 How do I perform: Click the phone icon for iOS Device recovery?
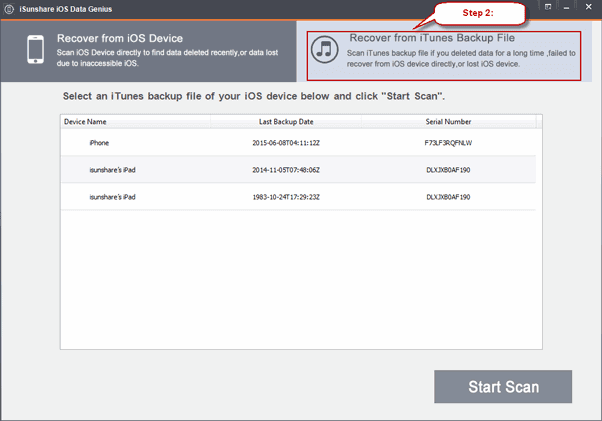[35, 50]
